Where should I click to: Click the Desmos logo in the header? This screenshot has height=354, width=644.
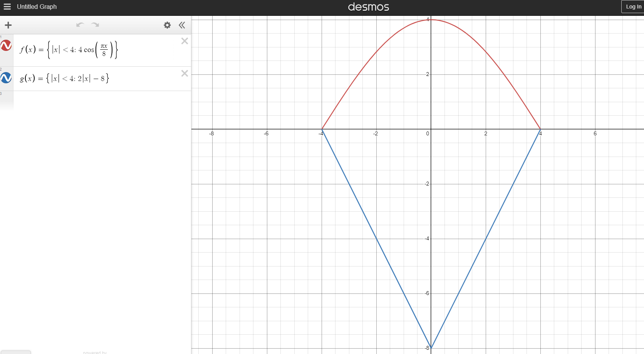[368, 7]
